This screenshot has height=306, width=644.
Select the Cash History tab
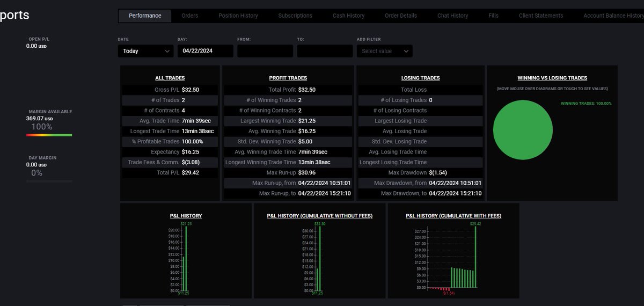click(348, 16)
